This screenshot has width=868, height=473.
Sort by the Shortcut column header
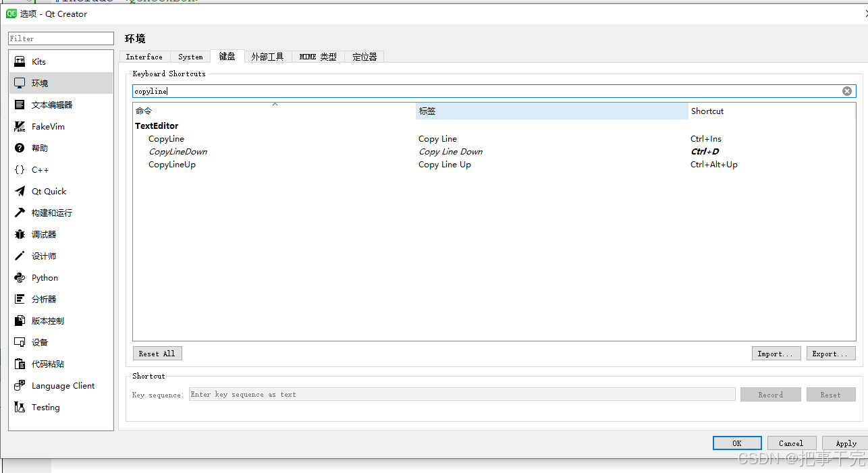point(771,111)
